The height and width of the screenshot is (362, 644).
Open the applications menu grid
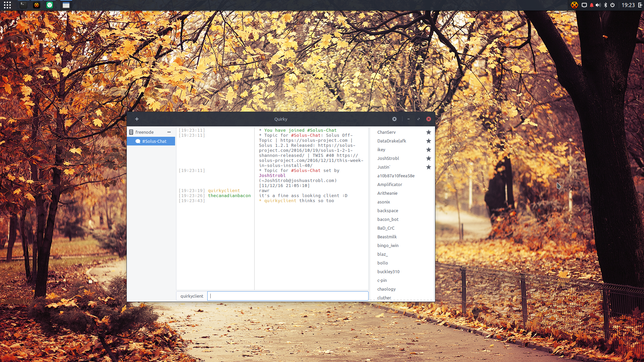[7, 5]
